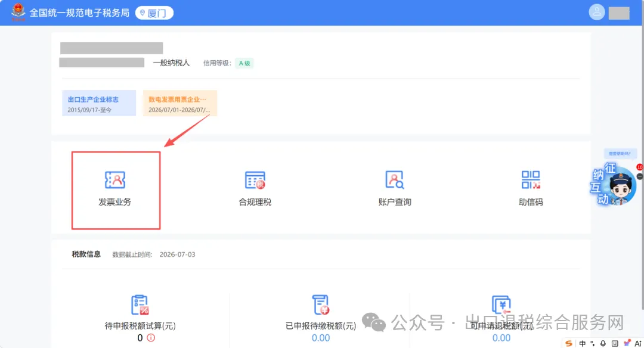Image resolution: width=644 pixels, height=348 pixels.
Task: Click the tax bureau emblem logo
Action: click(18, 12)
